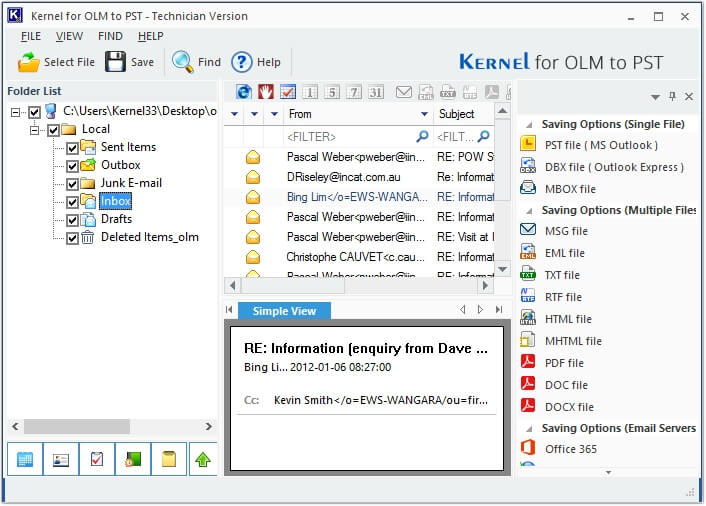Open the VIEW menu
Screen dimensions: 706x506
click(x=69, y=36)
